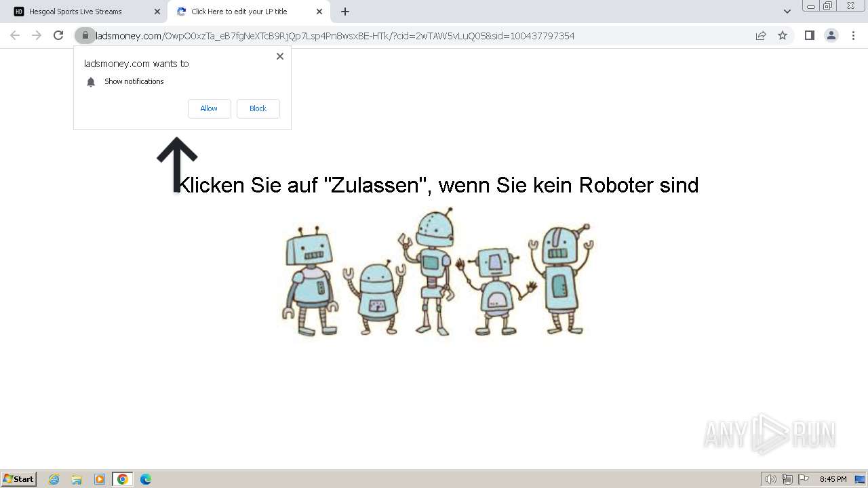Screen dimensions: 868x488
Task: Open the media player taskbar icon
Action: tap(100, 479)
